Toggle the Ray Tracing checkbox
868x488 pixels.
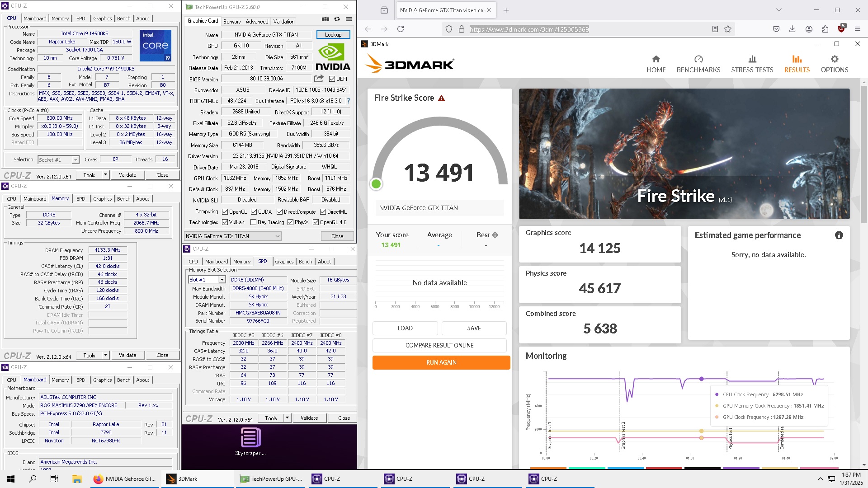253,222
